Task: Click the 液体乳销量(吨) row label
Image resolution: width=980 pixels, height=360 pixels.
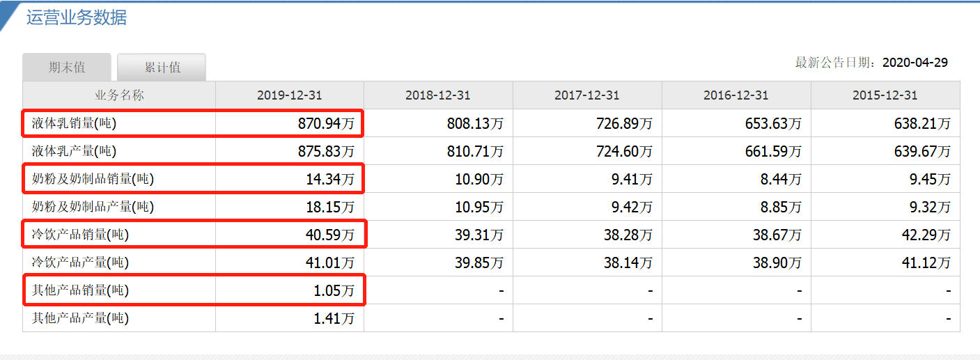Action: pyautogui.click(x=74, y=124)
